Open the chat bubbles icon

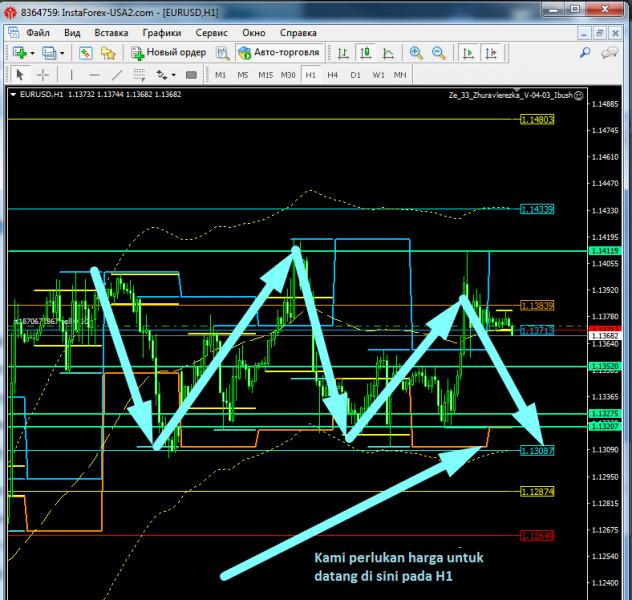[x=609, y=53]
